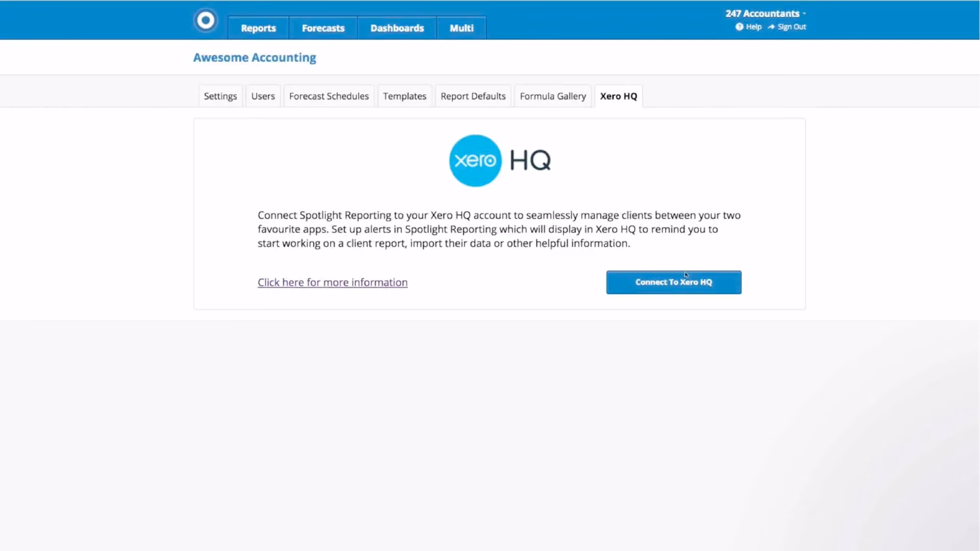Image resolution: width=980 pixels, height=551 pixels.
Task: Go to the Report Defaults tab
Action: point(473,96)
